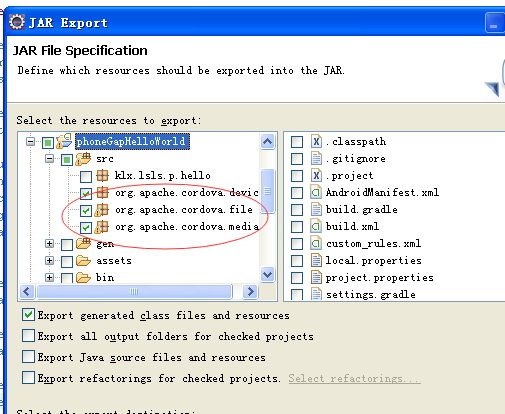Image resolution: width=505 pixels, height=414 pixels.
Task: Click the klx.lsls.p.hello package icon
Action: (x=102, y=175)
